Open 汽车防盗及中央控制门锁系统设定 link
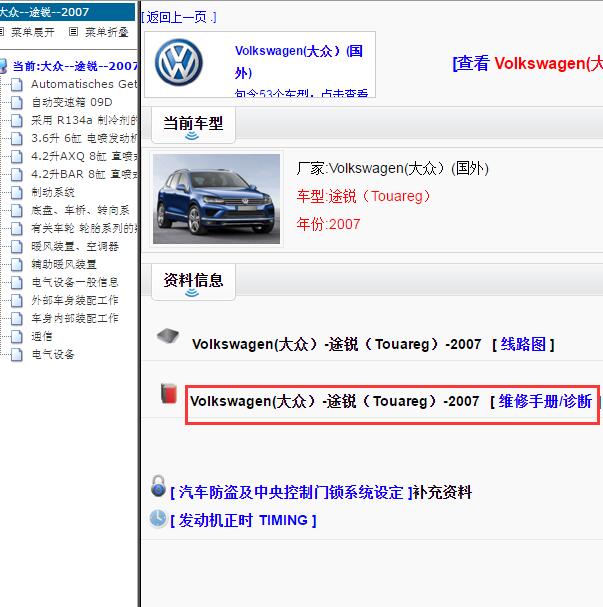This screenshot has width=603, height=607. point(291,493)
